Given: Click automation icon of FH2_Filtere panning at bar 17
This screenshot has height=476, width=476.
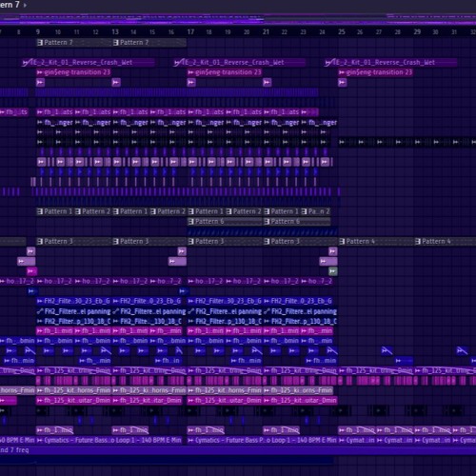Looking at the screenshot, I should pos(191,311).
